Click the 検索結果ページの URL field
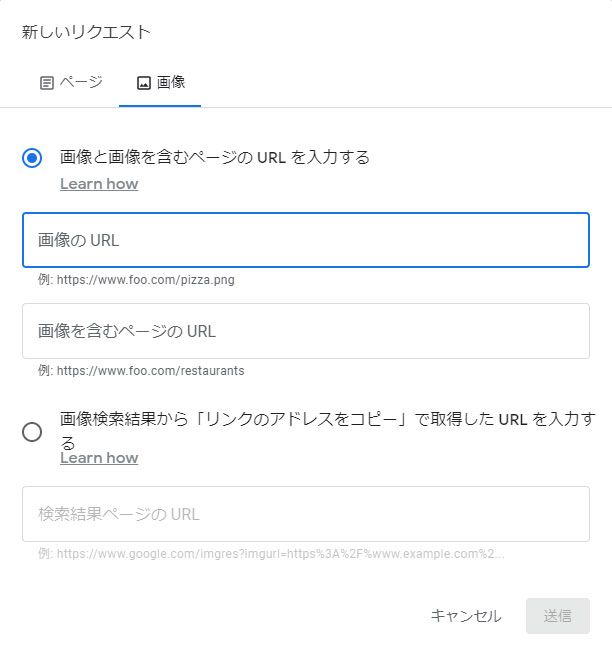 click(x=305, y=514)
